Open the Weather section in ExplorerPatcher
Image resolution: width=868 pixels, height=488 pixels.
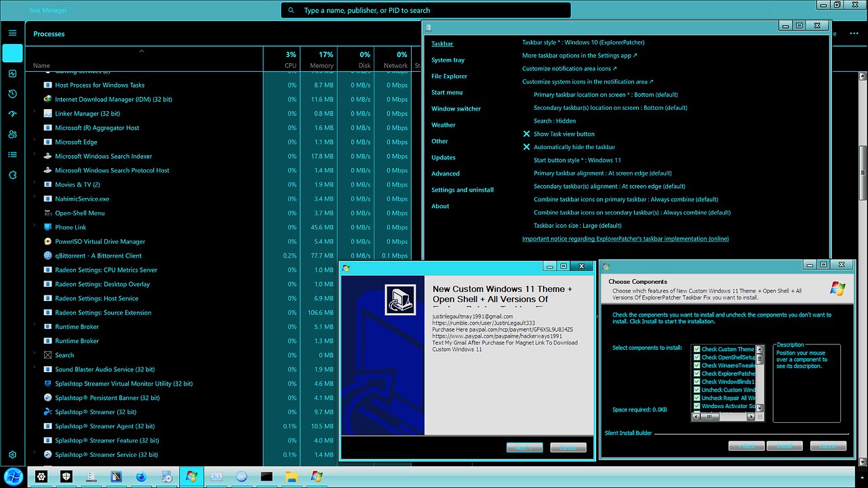443,125
